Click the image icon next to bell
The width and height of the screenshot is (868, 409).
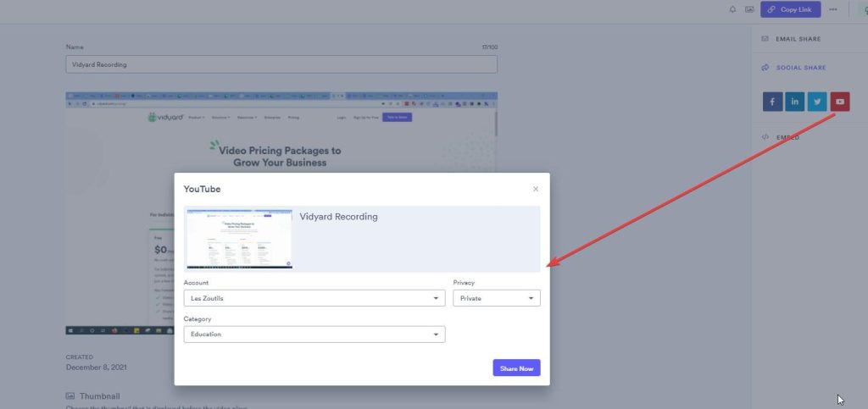click(749, 9)
